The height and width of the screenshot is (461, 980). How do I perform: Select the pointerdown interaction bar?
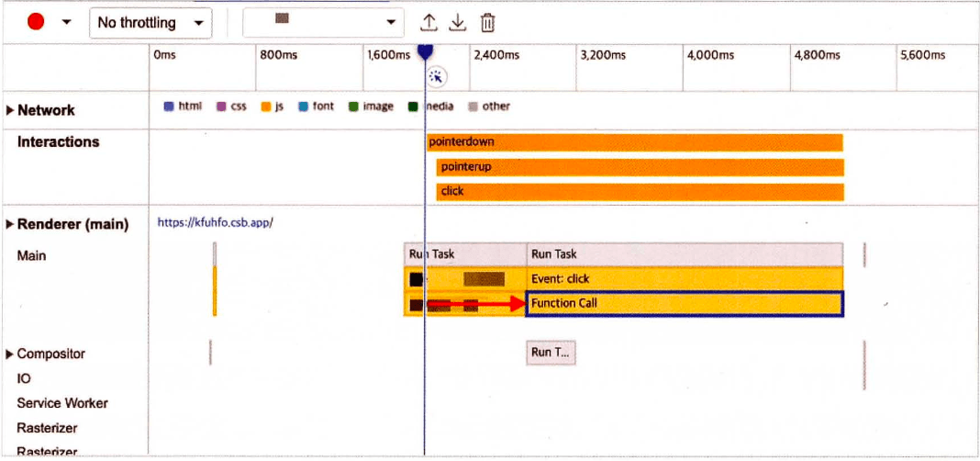[x=634, y=142]
